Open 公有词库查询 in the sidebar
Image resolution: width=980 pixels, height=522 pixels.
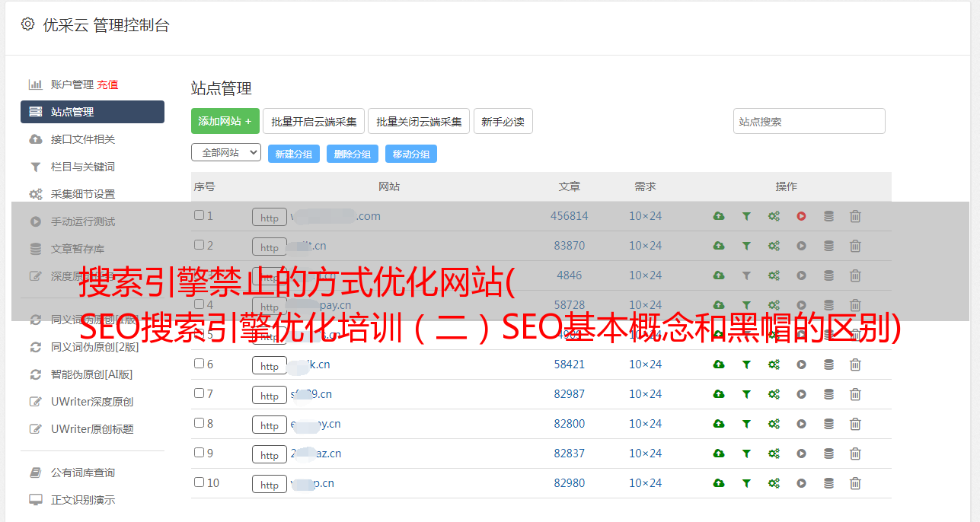tap(83, 473)
